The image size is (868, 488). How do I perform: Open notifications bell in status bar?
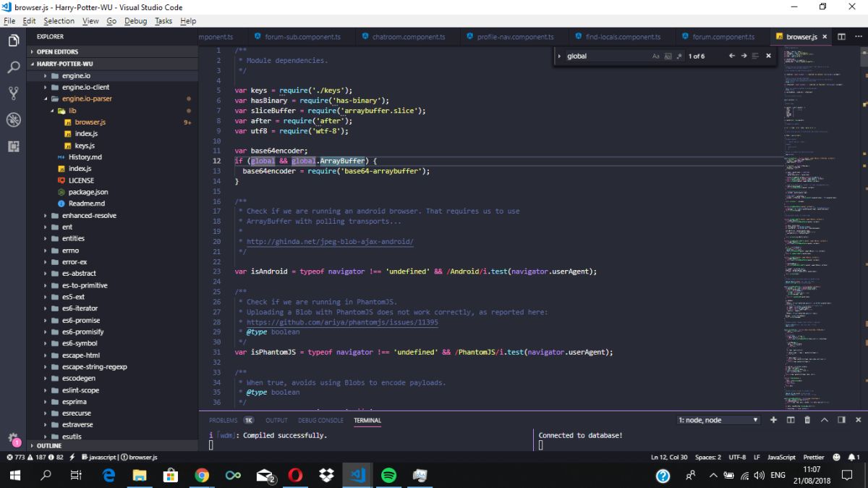(854, 458)
